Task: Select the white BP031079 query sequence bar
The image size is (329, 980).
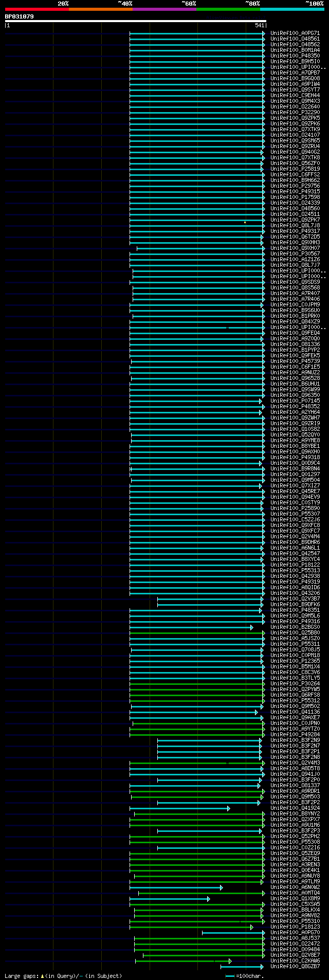Action: coord(135,21)
